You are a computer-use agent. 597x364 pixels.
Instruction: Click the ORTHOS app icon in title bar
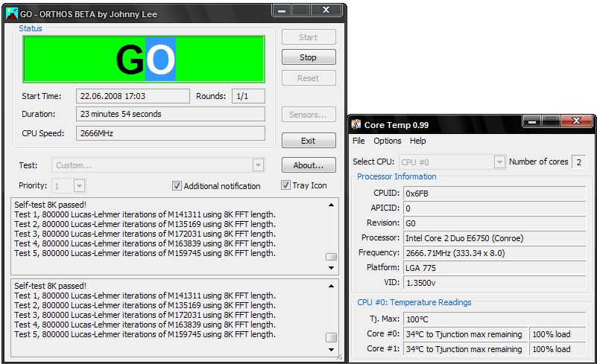pyautogui.click(x=12, y=14)
